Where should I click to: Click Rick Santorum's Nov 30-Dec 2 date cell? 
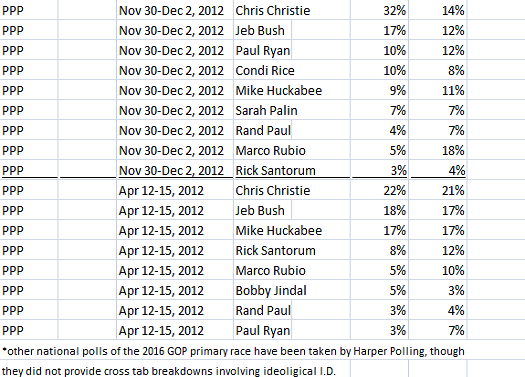[x=175, y=170]
